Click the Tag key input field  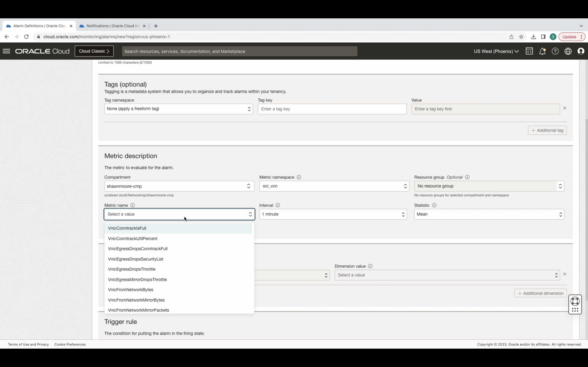tap(332, 109)
